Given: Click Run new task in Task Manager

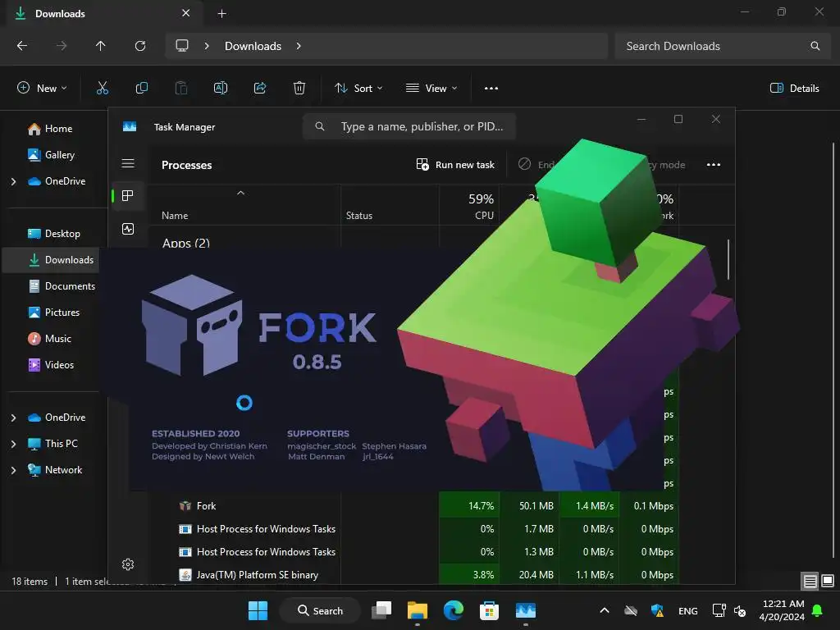Looking at the screenshot, I should tap(455, 164).
